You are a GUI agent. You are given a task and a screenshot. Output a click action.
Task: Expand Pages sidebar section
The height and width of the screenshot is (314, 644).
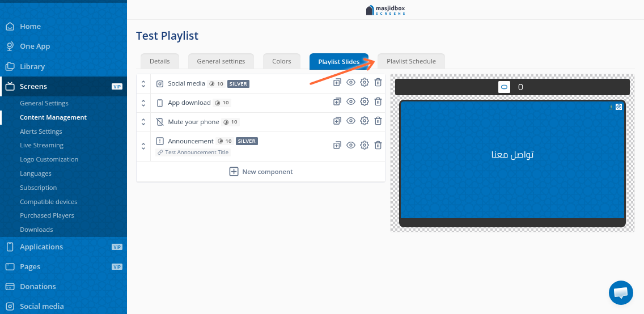coord(63,267)
